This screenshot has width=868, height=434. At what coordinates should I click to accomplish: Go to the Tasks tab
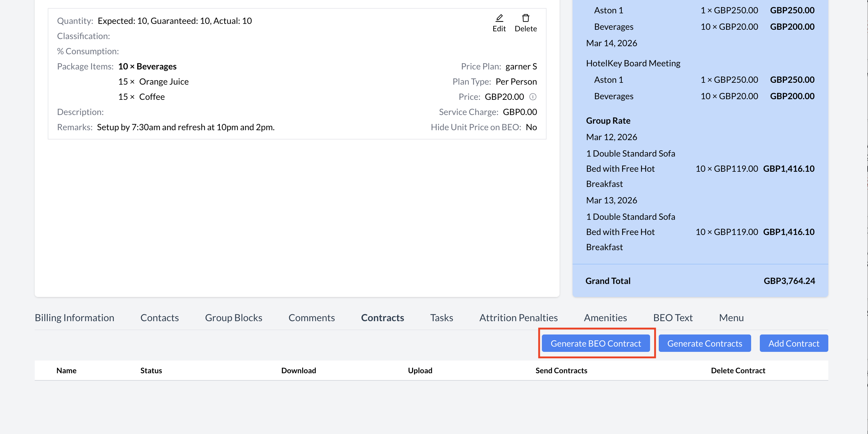[441, 317]
